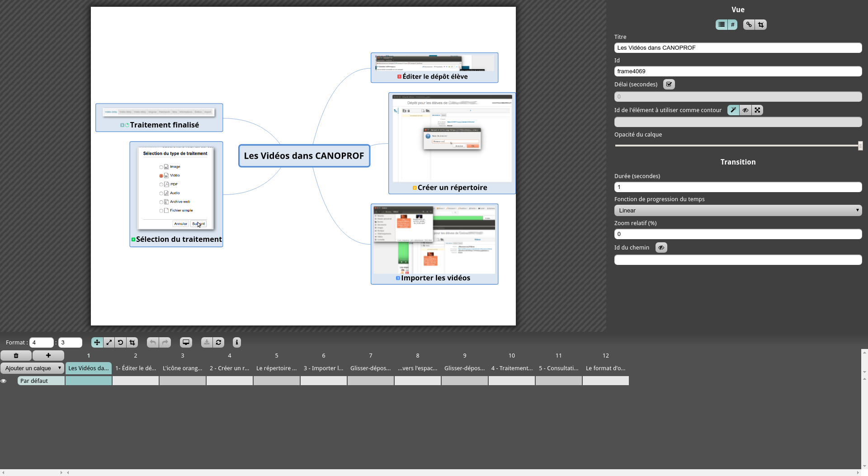
Task: Select frame tab 'L'icône orang...'
Action: (x=183, y=368)
